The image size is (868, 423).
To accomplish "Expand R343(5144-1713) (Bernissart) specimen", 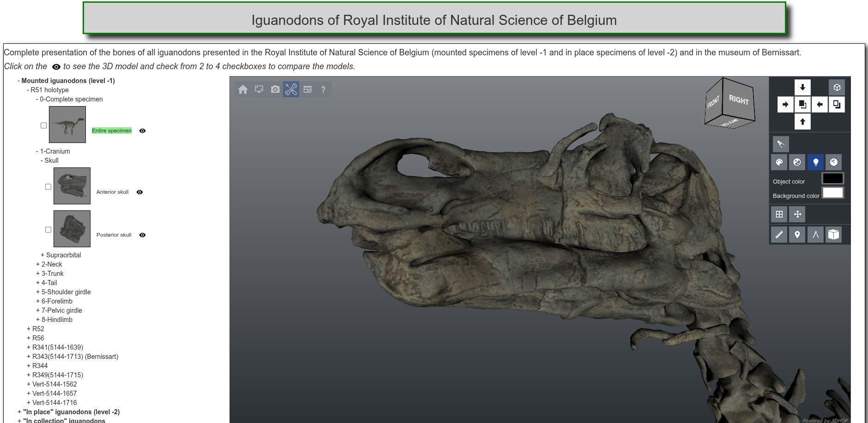I will click(72, 357).
